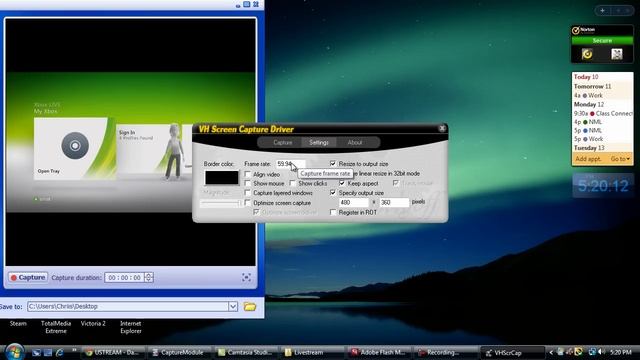Toggle the Show clicks checkbox
Viewport: 640px width, 360px height.
pyautogui.click(x=293, y=184)
